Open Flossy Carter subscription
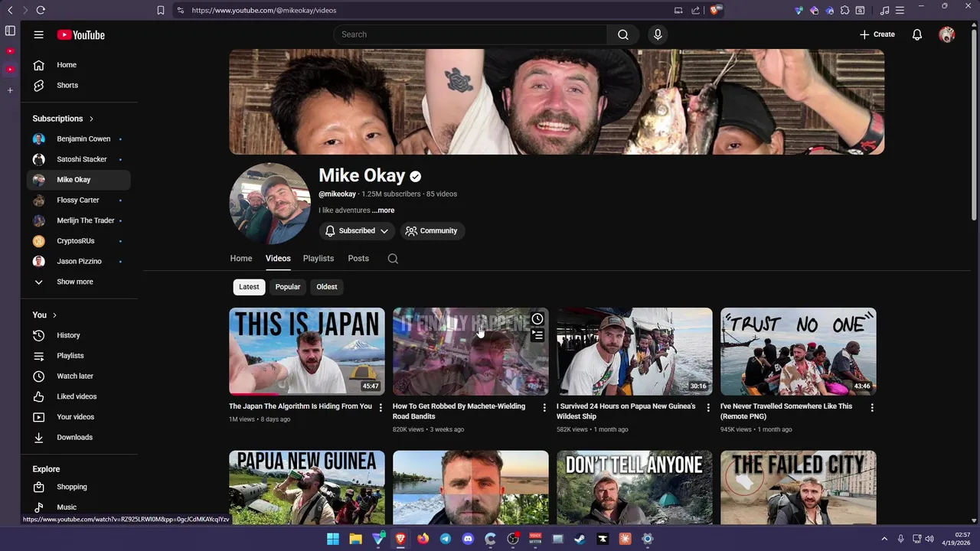 [x=79, y=200]
